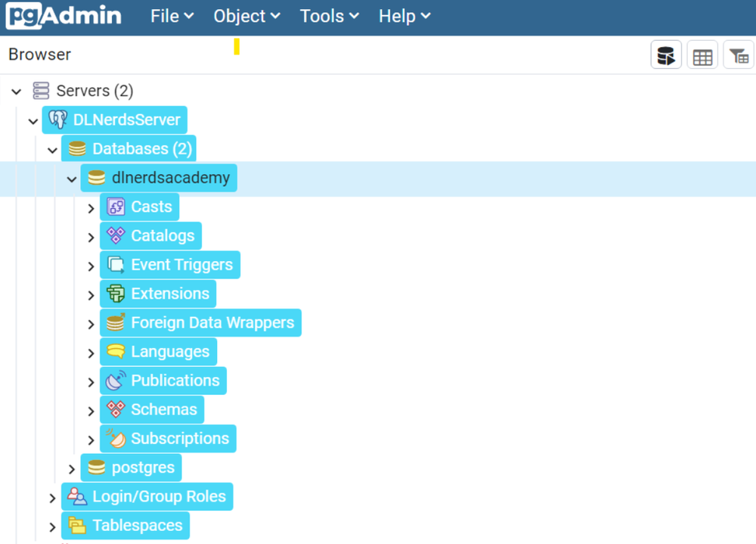This screenshot has width=756, height=544.
Task: Click the View Data grid icon
Action: tap(702, 55)
